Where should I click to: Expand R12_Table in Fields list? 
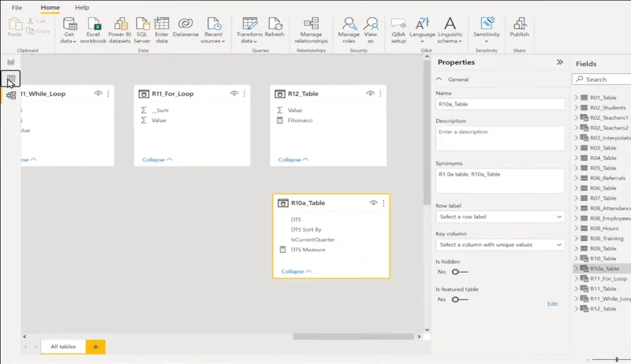[577, 309]
